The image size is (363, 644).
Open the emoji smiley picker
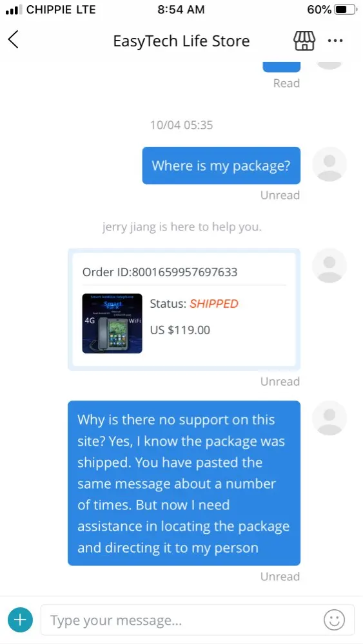(x=334, y=620)
